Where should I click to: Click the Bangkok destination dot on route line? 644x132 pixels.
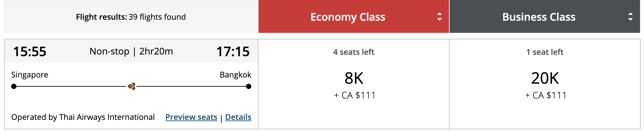tap(249, 86)
